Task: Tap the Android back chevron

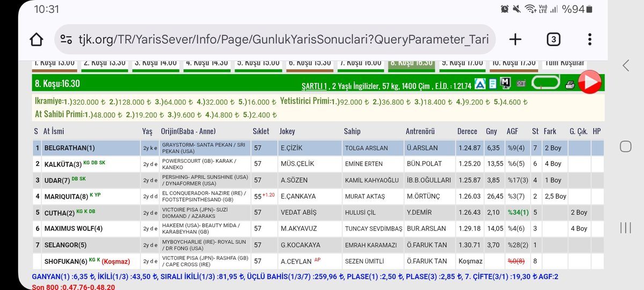Action: pyautogui.click(x=626, y=66)
